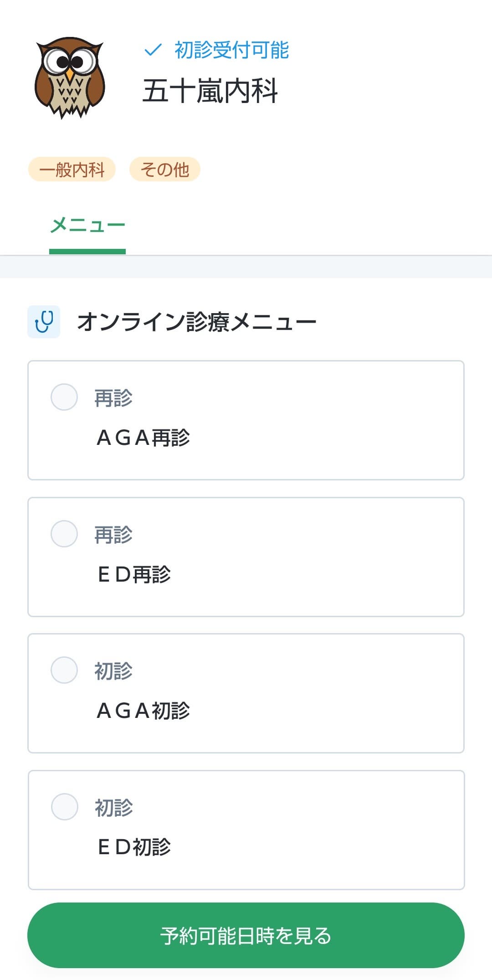Click the stethoscope icon
Viewport: 492px width, 980px height.
tap(44, 321)
